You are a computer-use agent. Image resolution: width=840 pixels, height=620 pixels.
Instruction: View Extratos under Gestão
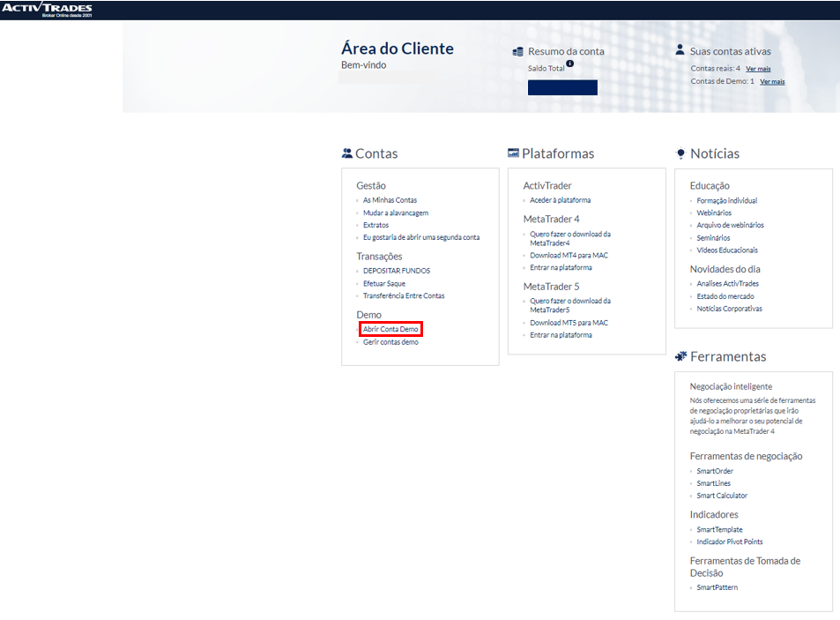tap(376, 226)
